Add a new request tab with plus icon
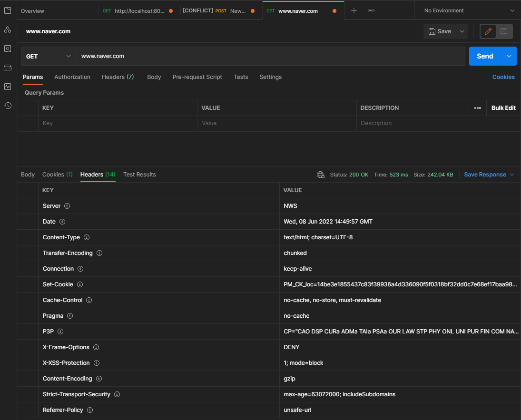 (x=354, y=10)
